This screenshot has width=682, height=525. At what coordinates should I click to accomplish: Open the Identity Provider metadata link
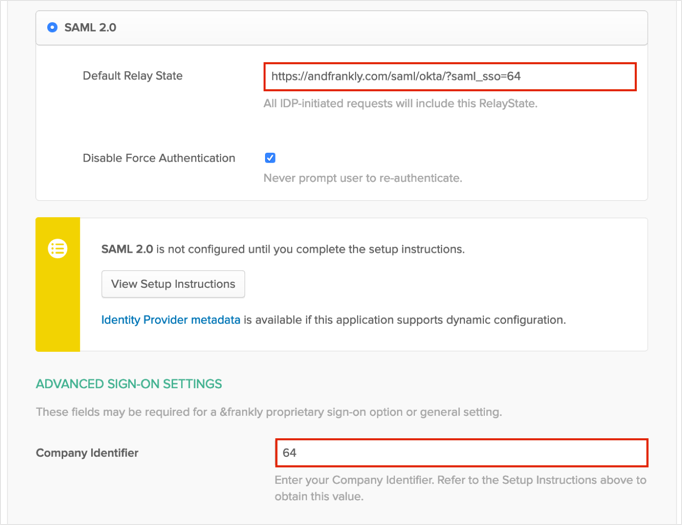click(171, 320)
